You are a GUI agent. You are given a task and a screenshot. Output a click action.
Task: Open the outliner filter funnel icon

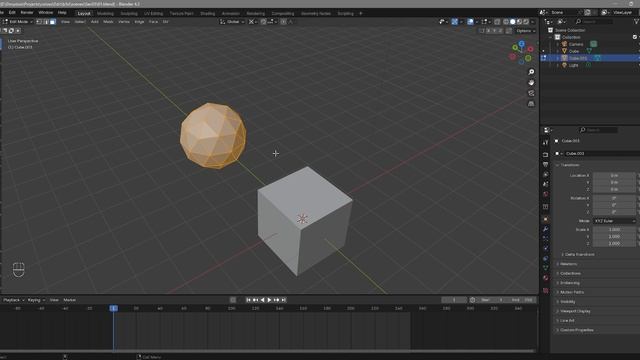[x=636, y=21]
